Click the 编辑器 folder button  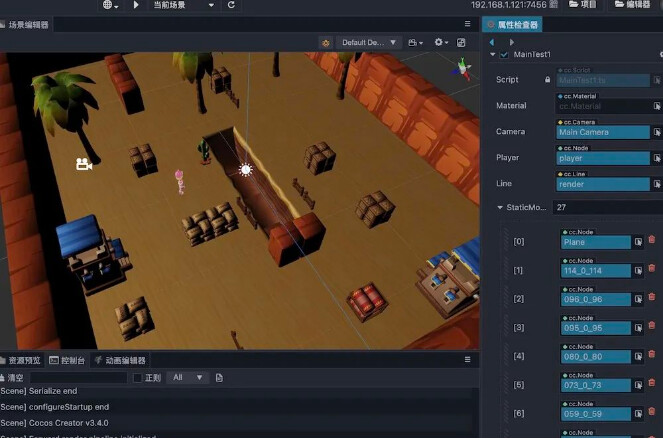[x=633, y=5]
